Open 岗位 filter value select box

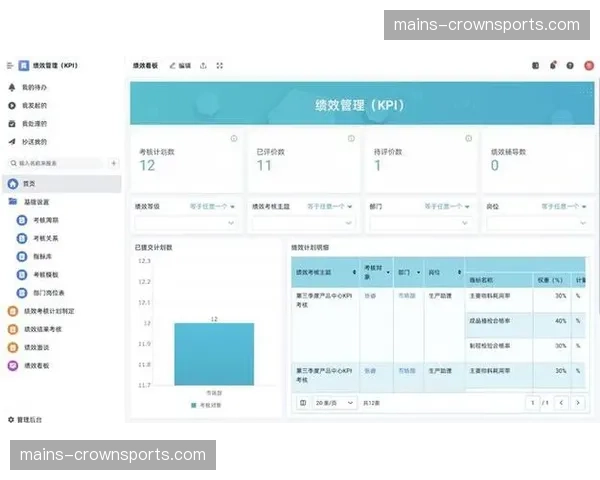538,223
